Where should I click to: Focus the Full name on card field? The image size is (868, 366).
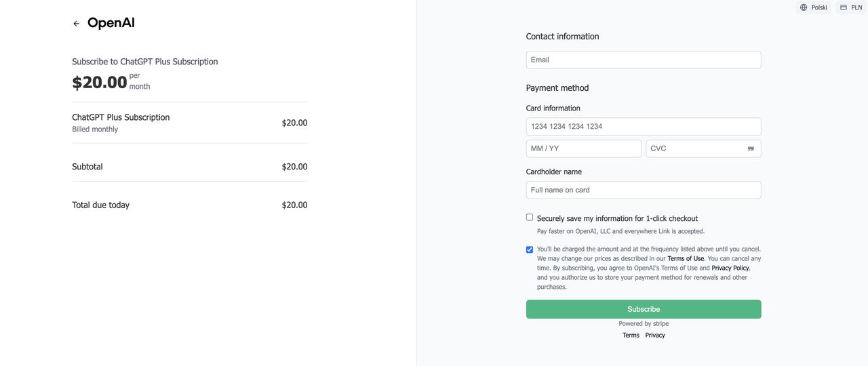pyautogui.click(x=644, y=190)
